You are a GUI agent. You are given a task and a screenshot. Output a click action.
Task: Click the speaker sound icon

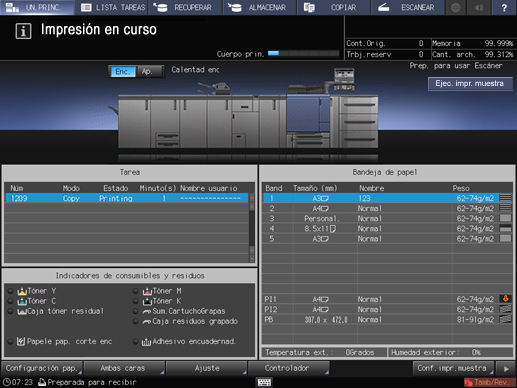(x=479, y=7)
